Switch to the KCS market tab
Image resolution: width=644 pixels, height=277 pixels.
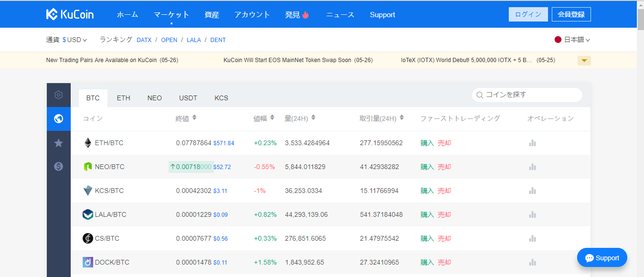coord(221,98)
